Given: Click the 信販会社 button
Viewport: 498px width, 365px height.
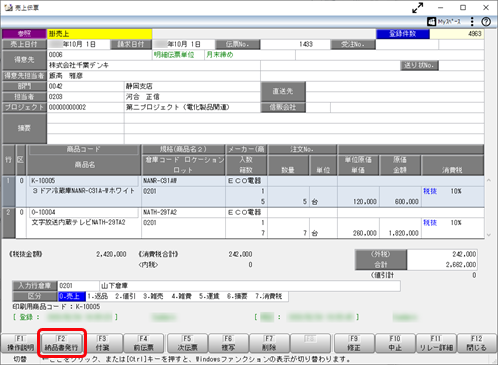Looking at the screenshot, I should (283, 107).
